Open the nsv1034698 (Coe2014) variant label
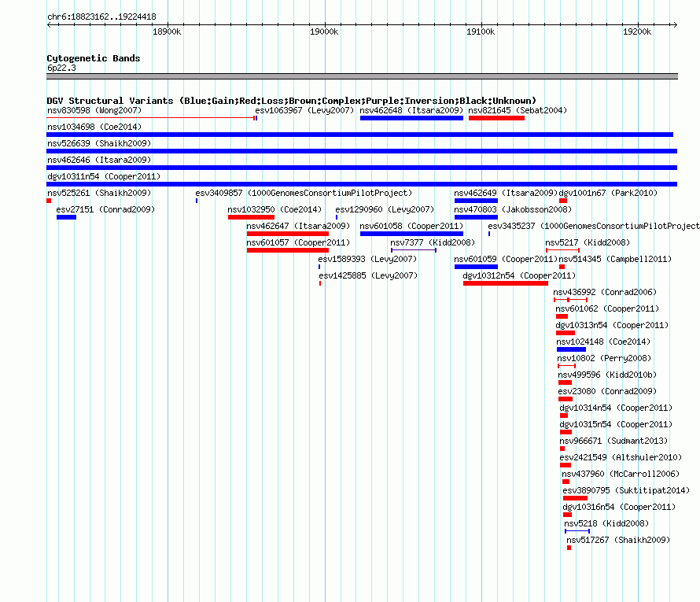 click(x=94, y=127)
